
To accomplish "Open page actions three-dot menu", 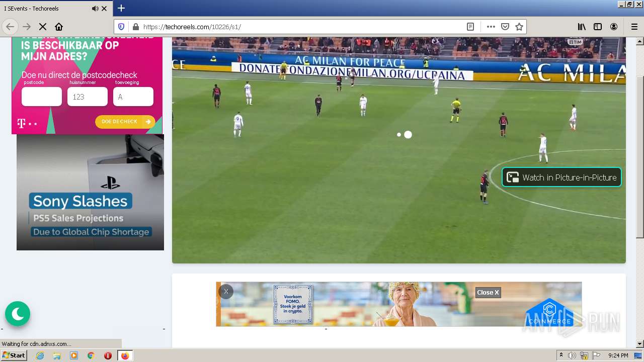I will (491, 27).
